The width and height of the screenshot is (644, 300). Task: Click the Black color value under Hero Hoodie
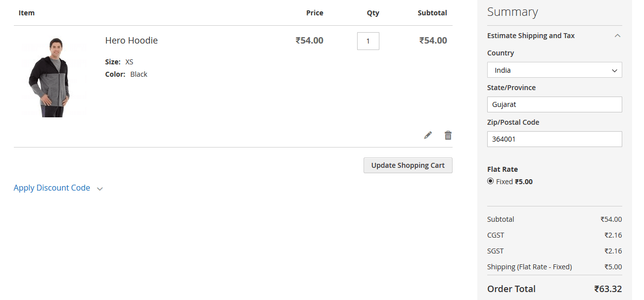pos(139,74)
